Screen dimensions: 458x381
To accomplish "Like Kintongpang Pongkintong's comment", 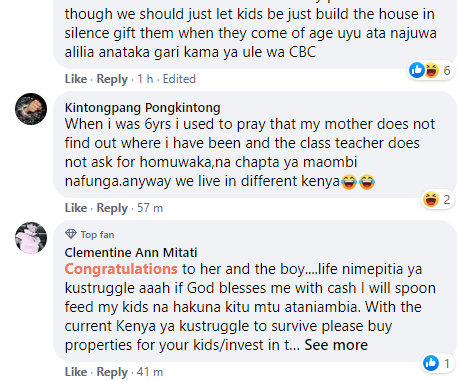I will [76, 208].
